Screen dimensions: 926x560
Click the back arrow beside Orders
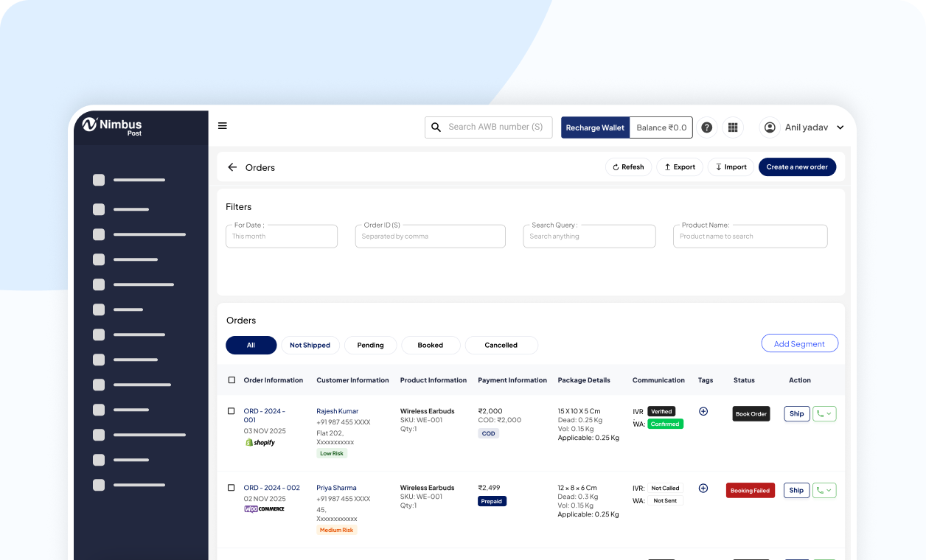(232, 167)
